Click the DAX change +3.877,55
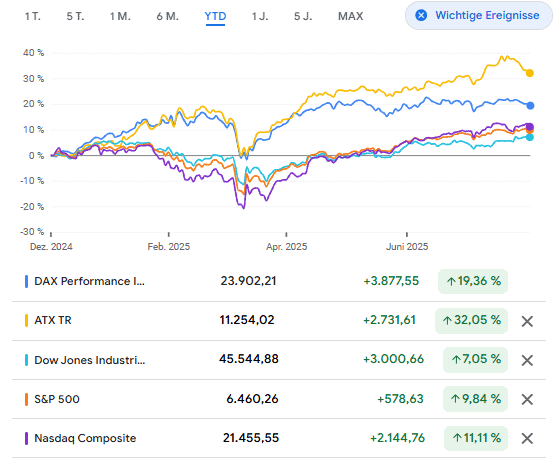The image size is (557, 464). [x=391, y=281]
